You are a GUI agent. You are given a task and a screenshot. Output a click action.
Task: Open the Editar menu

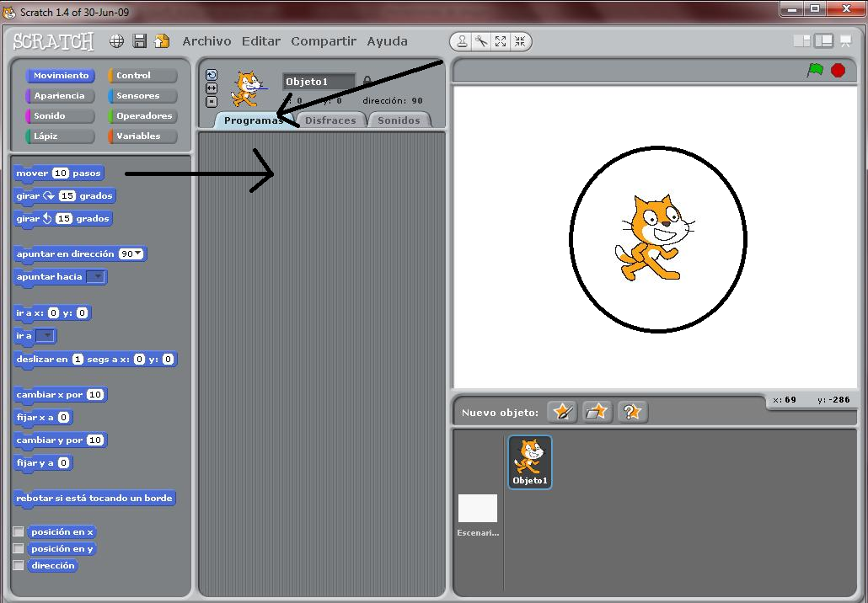(260, 41)
